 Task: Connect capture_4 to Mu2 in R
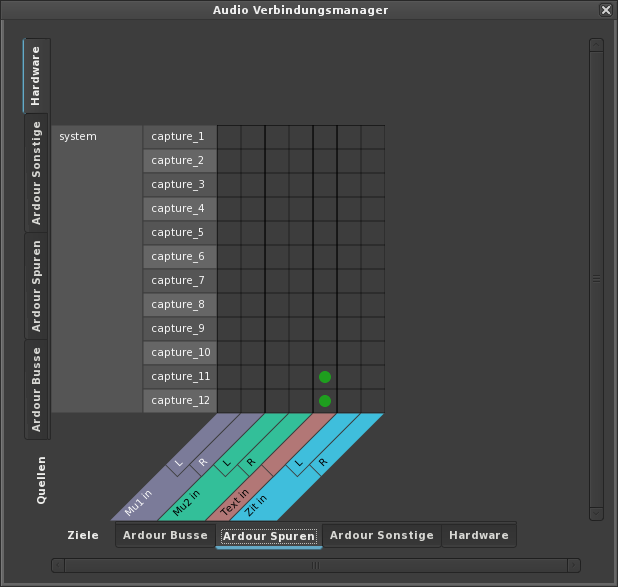(x=301, y=209)
